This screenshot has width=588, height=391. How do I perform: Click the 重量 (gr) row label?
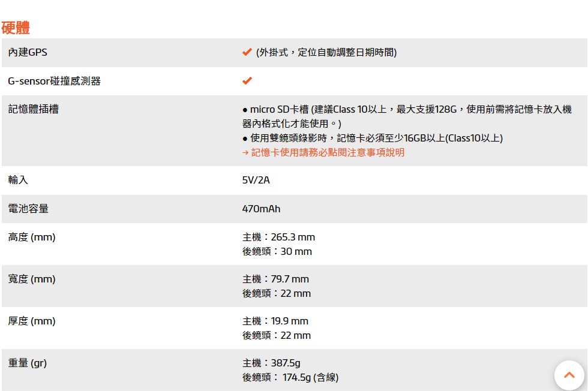coord(28,363)
